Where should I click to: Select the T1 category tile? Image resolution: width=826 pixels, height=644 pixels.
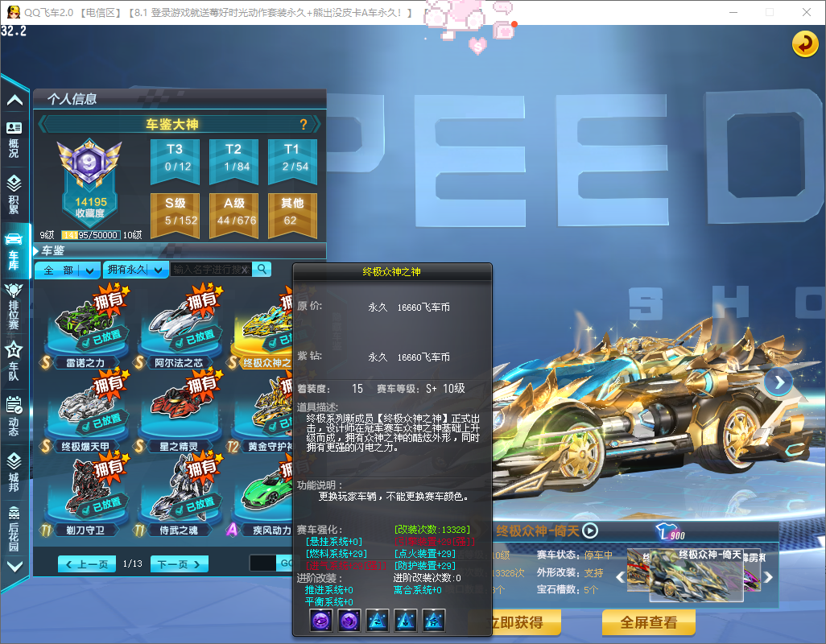[x=292, y=161]
